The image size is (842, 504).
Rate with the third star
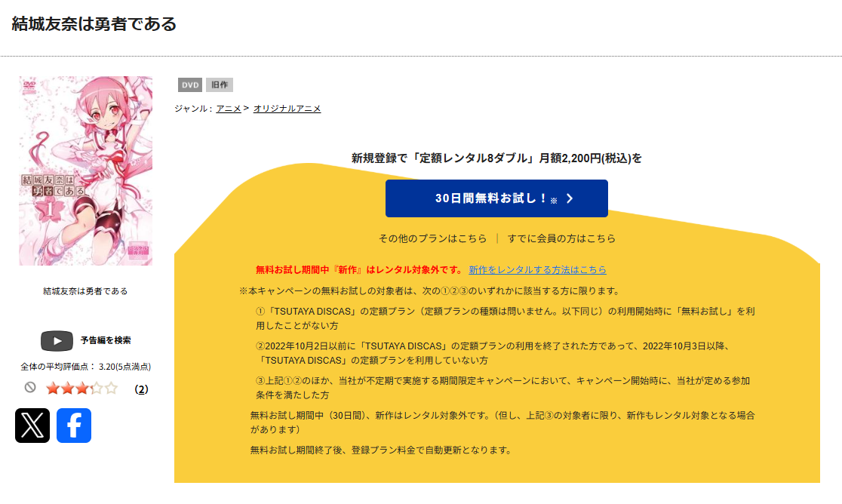point(81,388)
